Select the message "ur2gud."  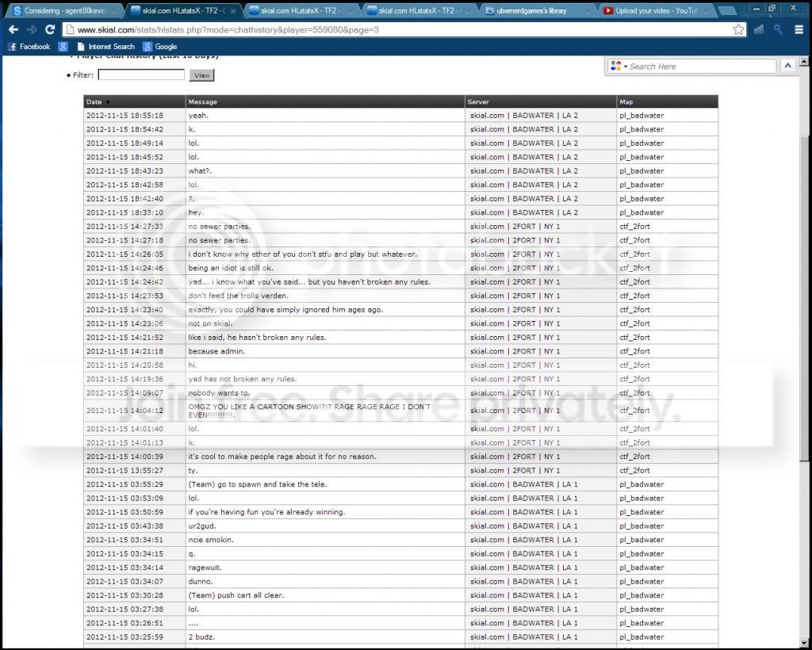click(202, 526)
